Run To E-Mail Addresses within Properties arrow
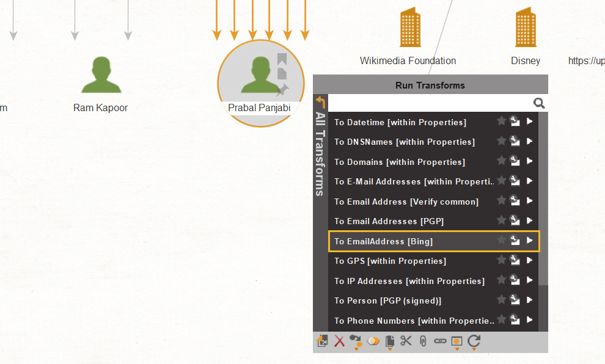The width and height of the screenshot is (605, 364). (x=530, y=181)
